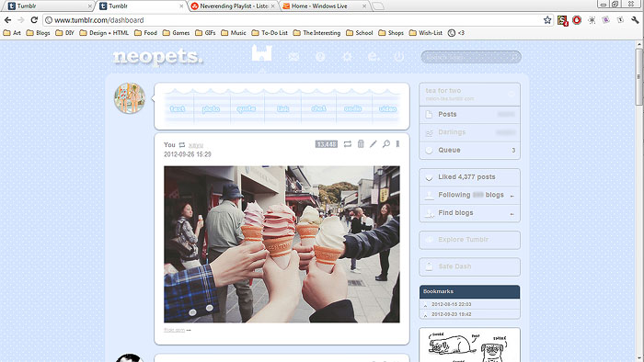Open the reblogged source blog link

point(196,145)
